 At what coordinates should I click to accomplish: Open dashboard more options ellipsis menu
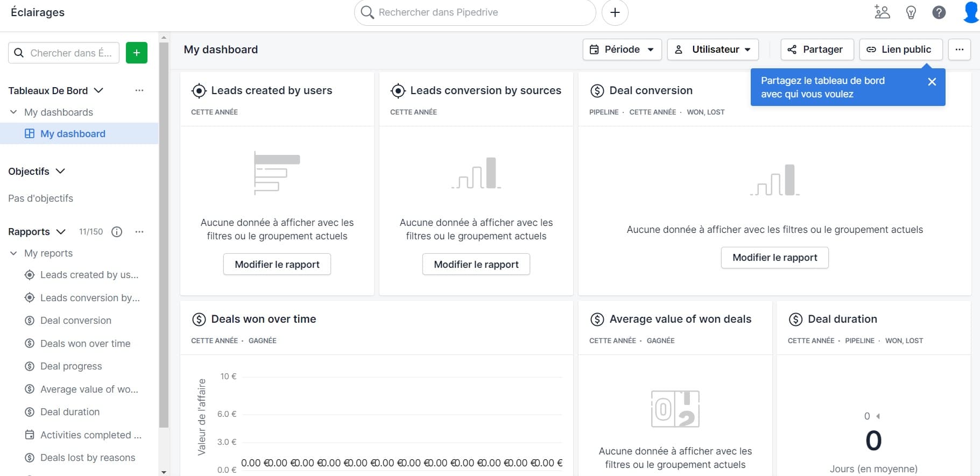pos(959,49)
